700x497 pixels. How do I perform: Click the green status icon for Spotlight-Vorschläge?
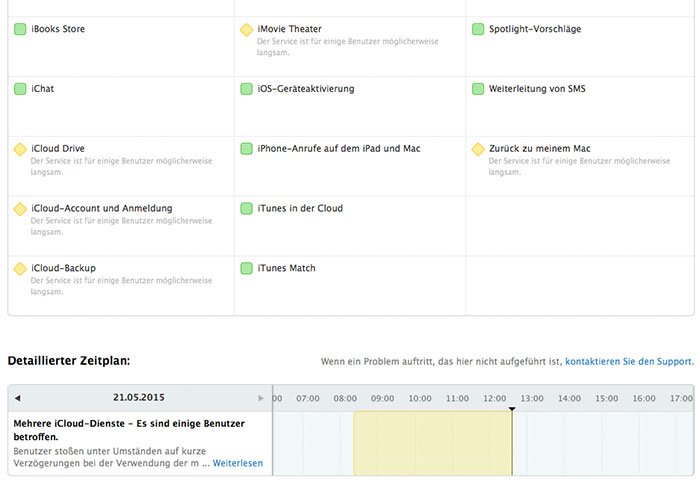click(478, 29)
